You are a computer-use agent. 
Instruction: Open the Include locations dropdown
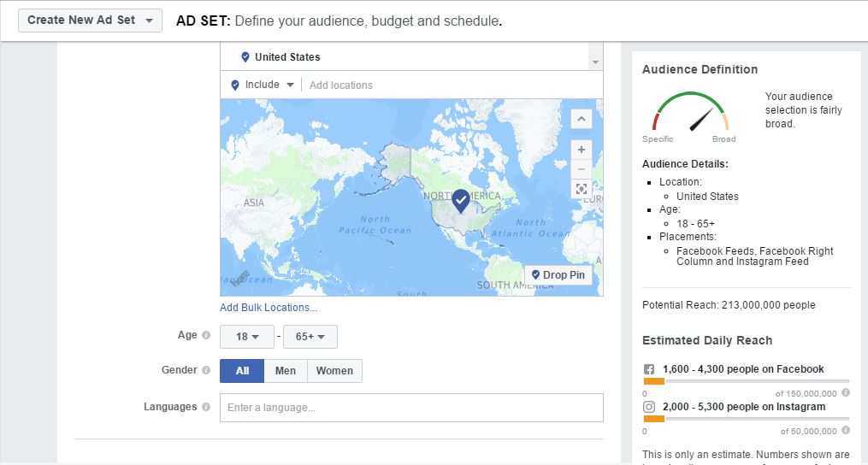[x=263, y=85]
